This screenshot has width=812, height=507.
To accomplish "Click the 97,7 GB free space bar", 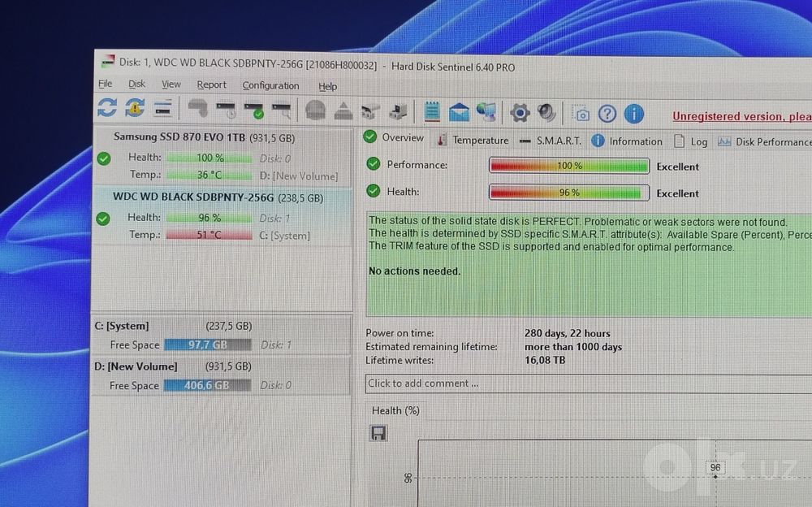I will pos(208,344).
